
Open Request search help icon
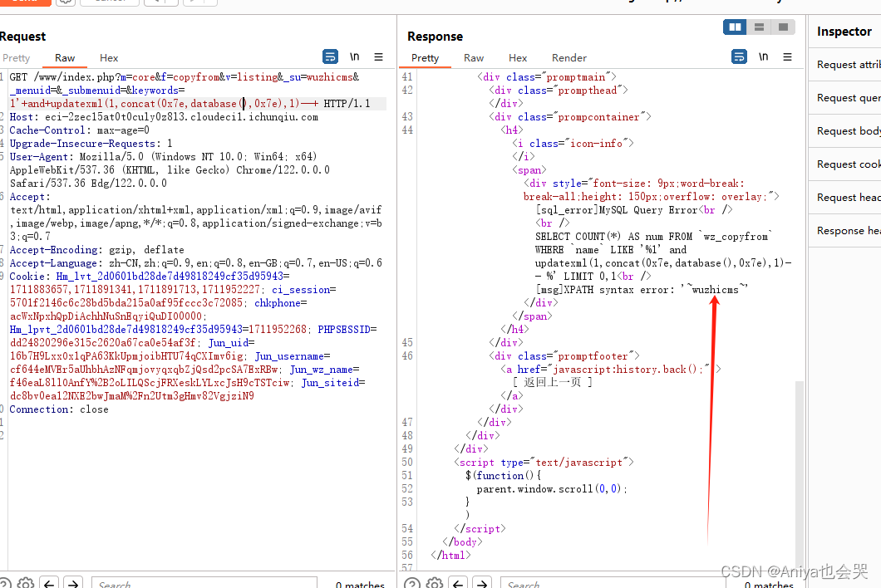point(4,584)
